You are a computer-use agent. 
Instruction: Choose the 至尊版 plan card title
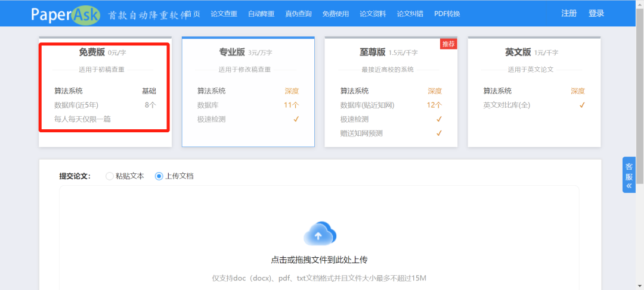coord(373,52)
